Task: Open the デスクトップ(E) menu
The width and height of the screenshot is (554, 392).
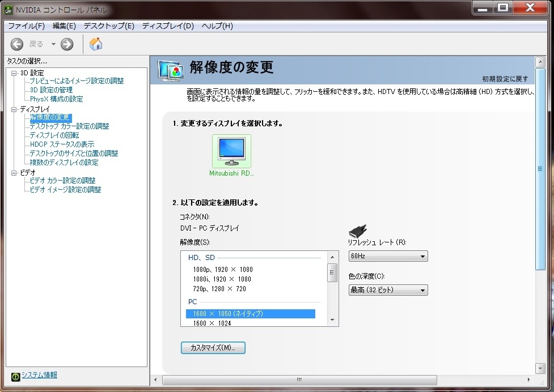Action: [x=109, y=25]
